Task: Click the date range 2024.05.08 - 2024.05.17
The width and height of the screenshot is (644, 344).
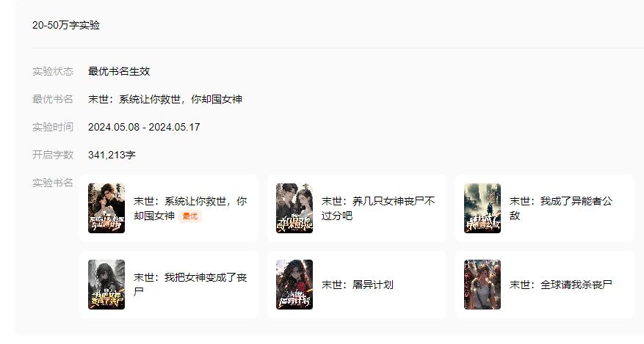Action: coord(144,127)
